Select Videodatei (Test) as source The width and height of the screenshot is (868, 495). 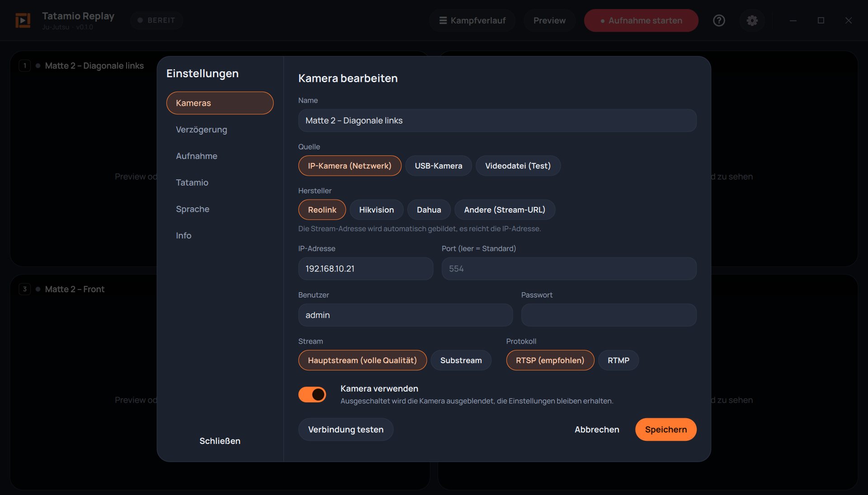click(518, 166)
